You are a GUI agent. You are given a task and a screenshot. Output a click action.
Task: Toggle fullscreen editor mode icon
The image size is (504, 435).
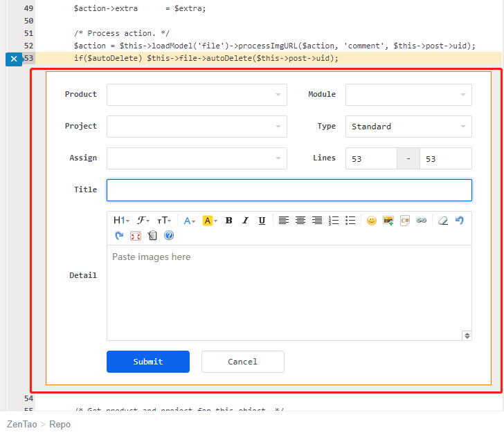point(136,236)
